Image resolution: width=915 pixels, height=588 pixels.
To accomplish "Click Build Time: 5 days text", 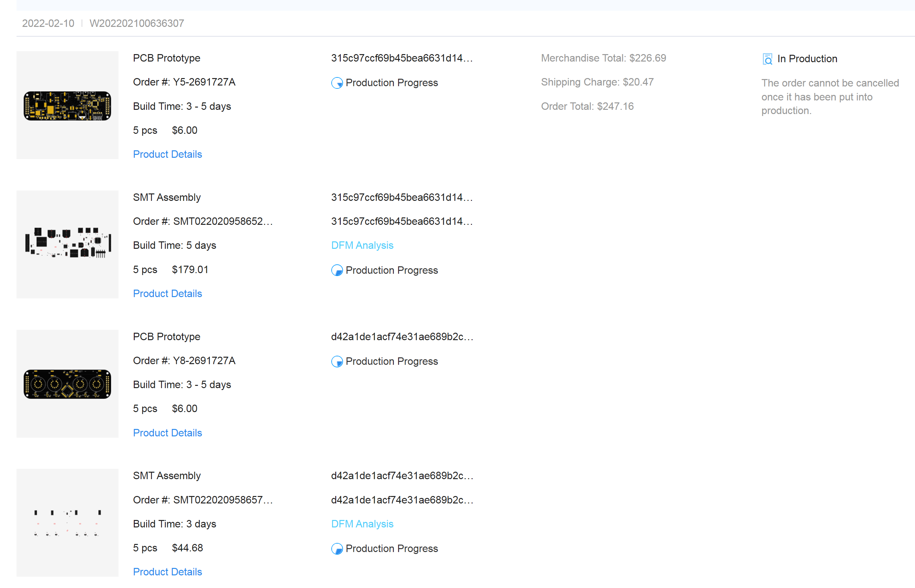I will [175, 246].
